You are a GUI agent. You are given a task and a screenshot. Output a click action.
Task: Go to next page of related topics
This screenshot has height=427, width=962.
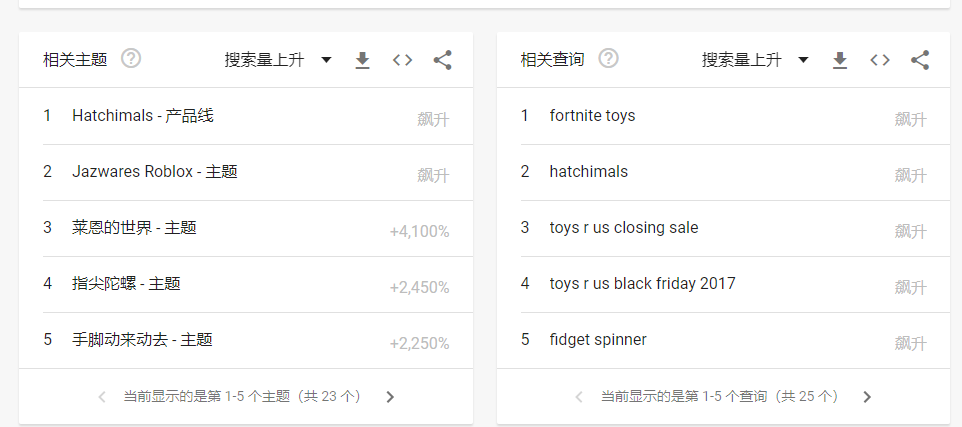click(390, 397)
